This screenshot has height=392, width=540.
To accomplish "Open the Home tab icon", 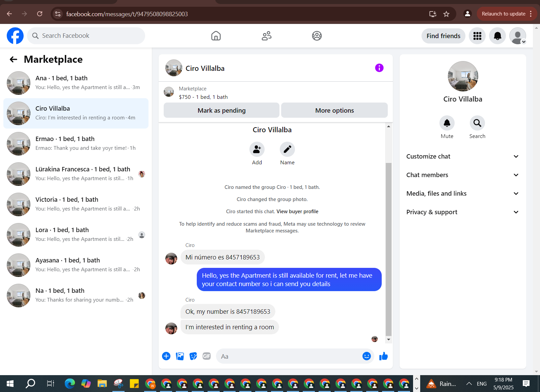I will click(216, 36).
